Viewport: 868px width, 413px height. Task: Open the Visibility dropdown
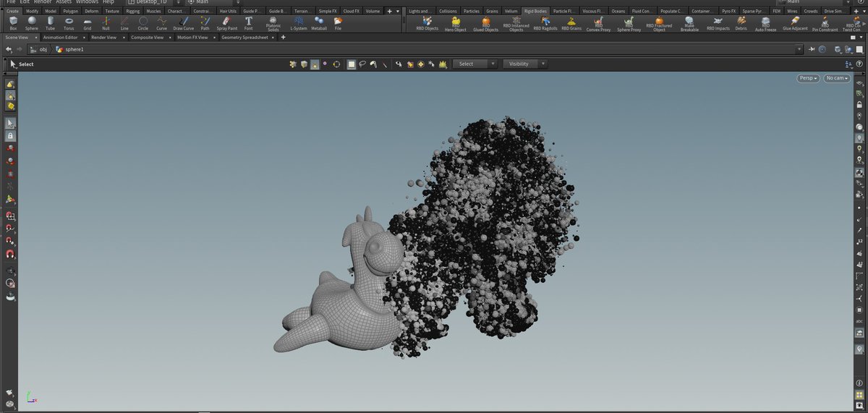pos(524,64)
